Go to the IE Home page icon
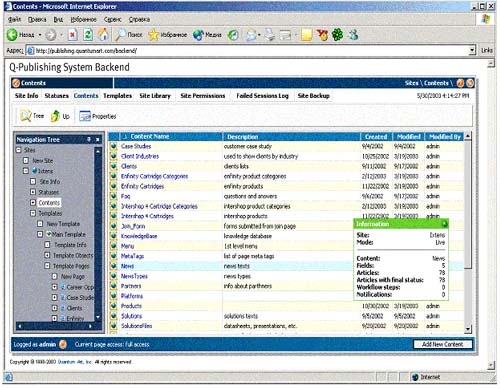The height and width of the screenshot is (389, 500). pyautogui.click(x=103, y=35)
